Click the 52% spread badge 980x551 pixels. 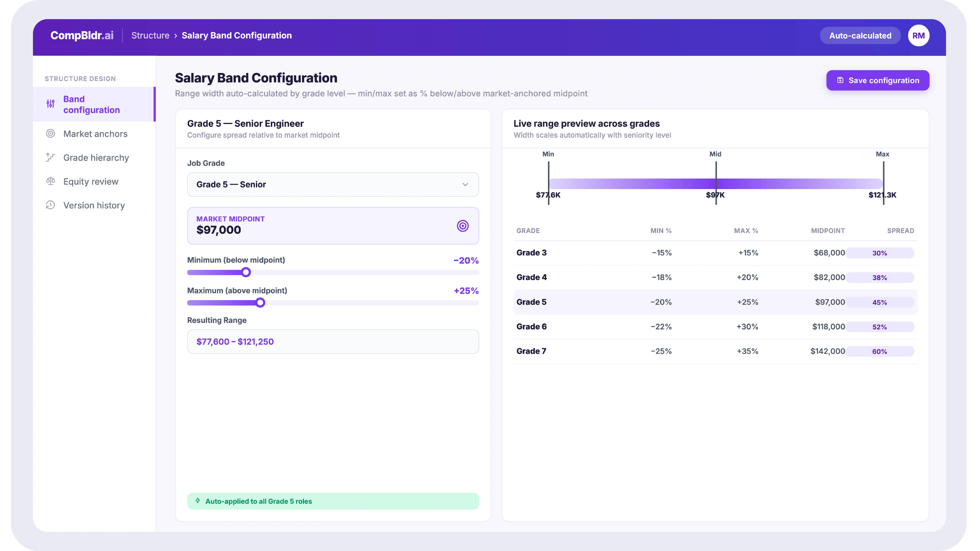pyautogui.click(x=880, y=327)
